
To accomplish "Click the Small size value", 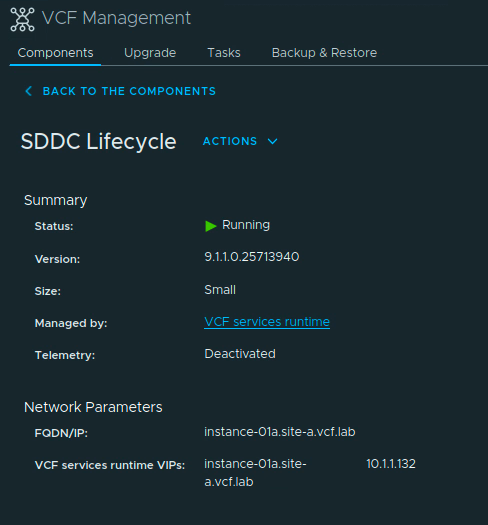I will [220, 290].
